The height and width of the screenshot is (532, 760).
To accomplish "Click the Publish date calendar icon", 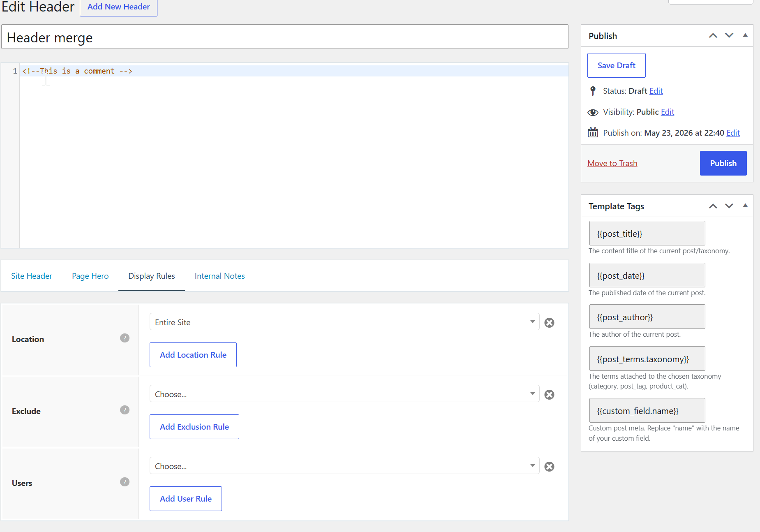I will click(x=593, y=132).
